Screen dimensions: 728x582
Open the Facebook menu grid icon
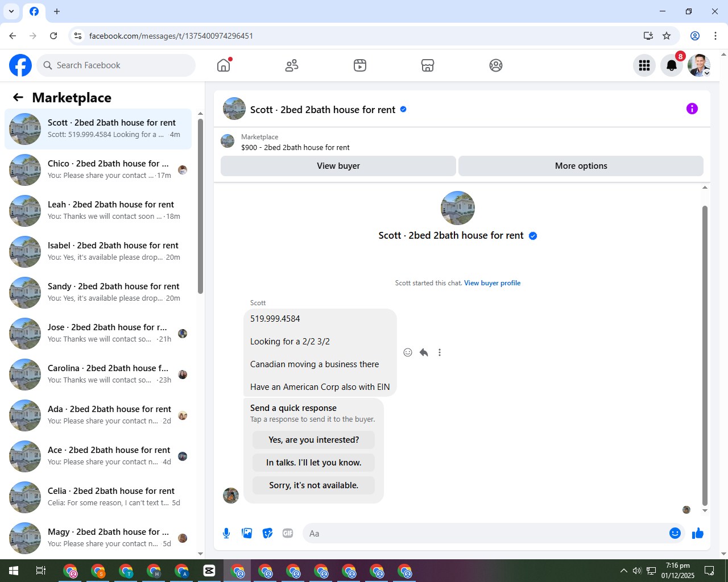click(644, 65)
